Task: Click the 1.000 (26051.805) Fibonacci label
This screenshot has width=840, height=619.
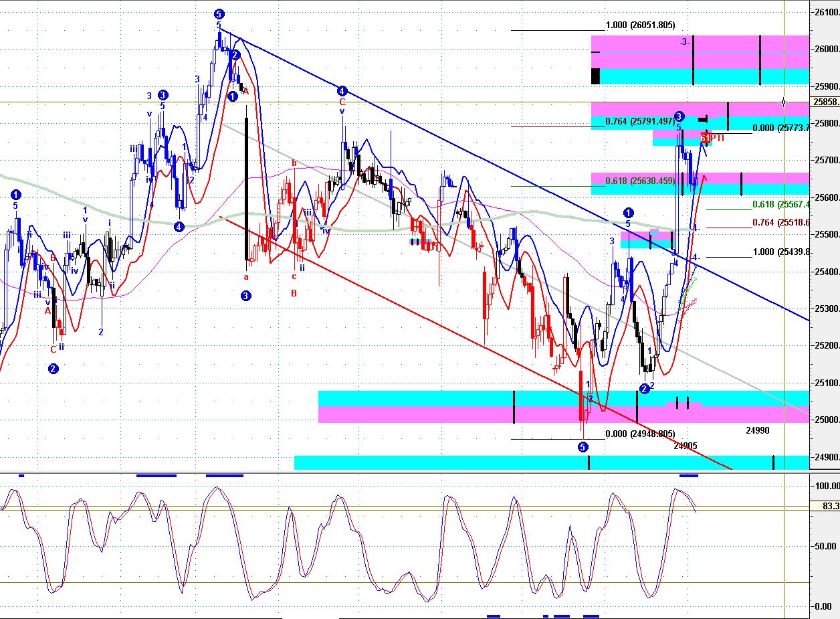Action: [x=639, y=25]
